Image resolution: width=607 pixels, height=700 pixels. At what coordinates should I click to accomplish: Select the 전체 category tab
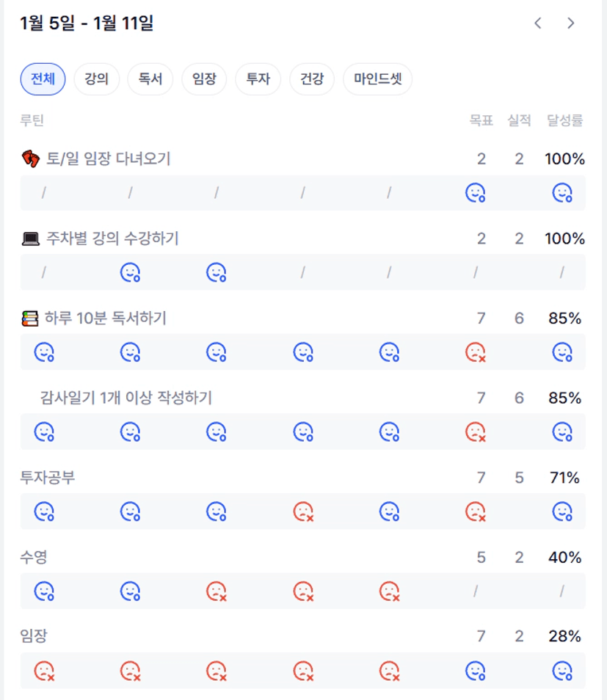coord(43,79)
